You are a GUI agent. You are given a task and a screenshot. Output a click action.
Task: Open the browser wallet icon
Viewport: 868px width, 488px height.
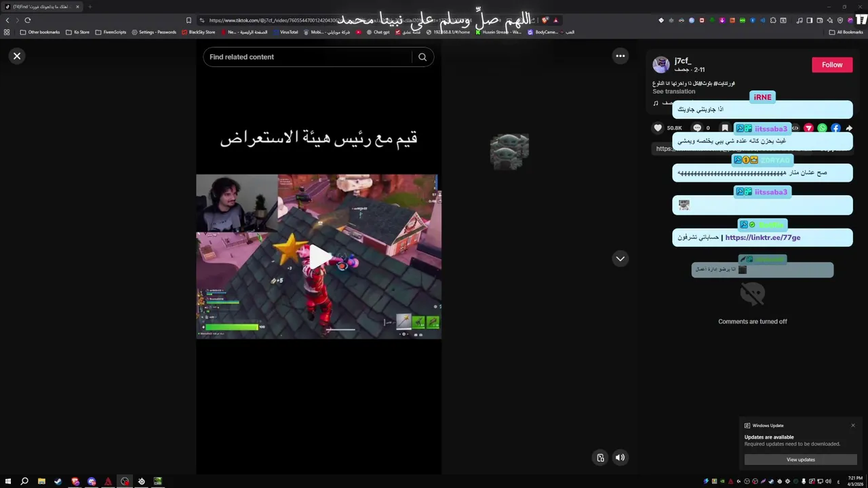pos(819,20)
